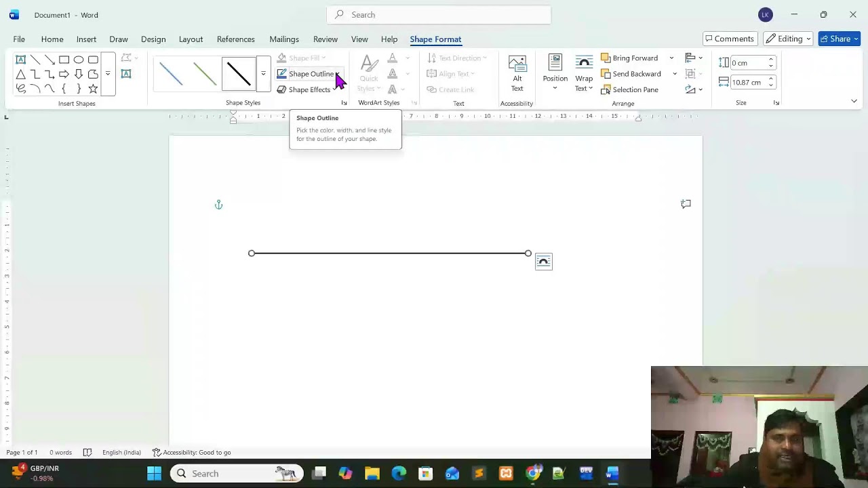This screenshot has width=868, height=488.
Task: Open the Position dropdown
Action: [555, 74]
